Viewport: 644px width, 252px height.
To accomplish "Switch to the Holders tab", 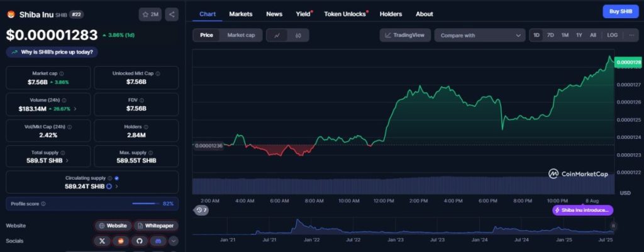I will tap(391, 14).
